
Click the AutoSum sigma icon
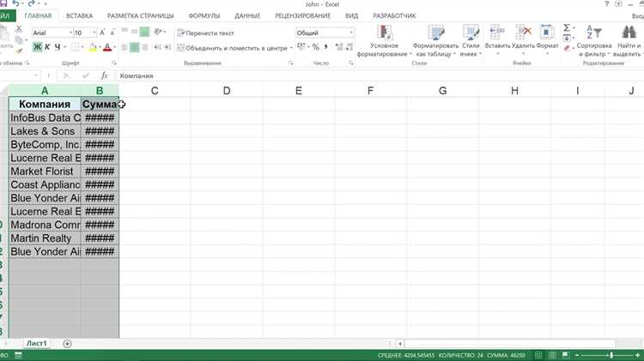click(x=567, y=27)
